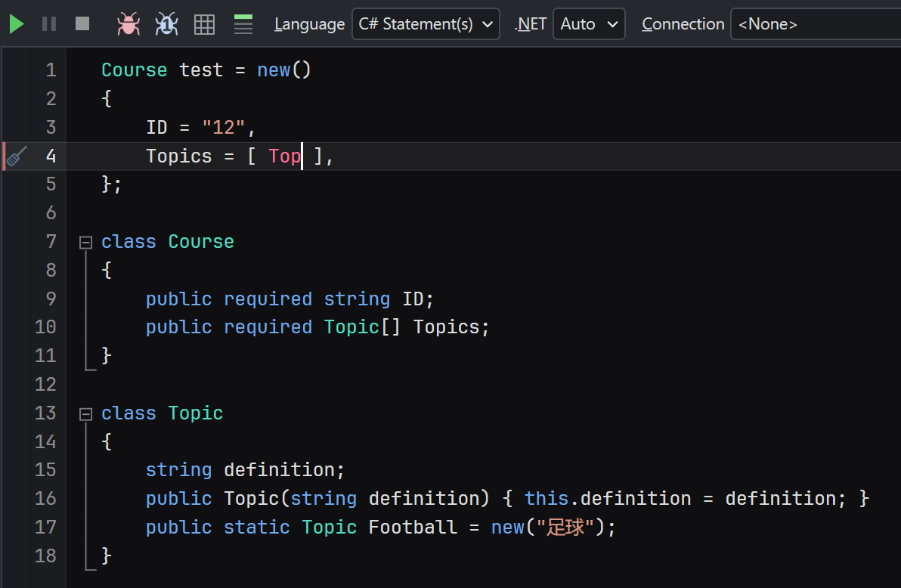Place cursor on 'Top' in line 4

pos(284,156)
